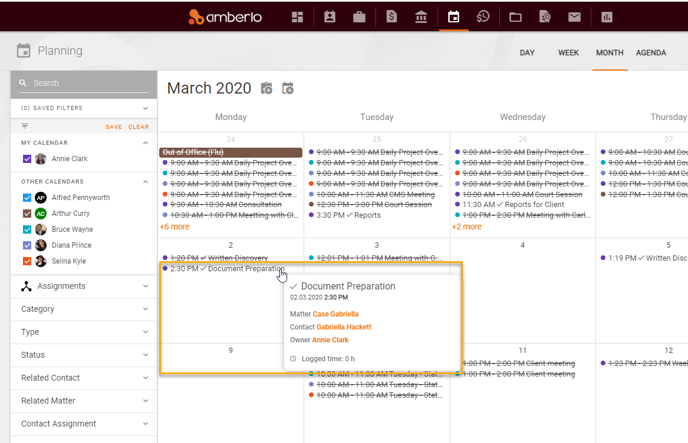Click the Assignments hierarchy icon
The image size is (688, 443).
pyautogui.click(x=26, y=286)
